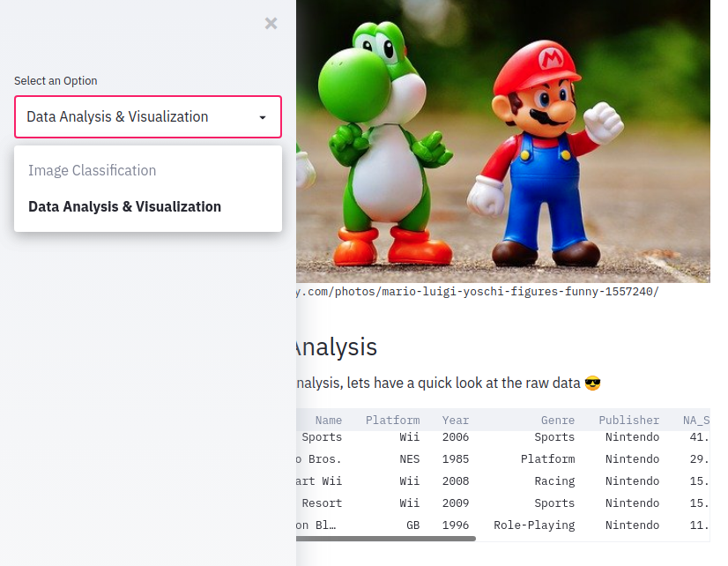The image size is (728, 566).
Task: Click the year cell 1985
Action: [455, 459]
